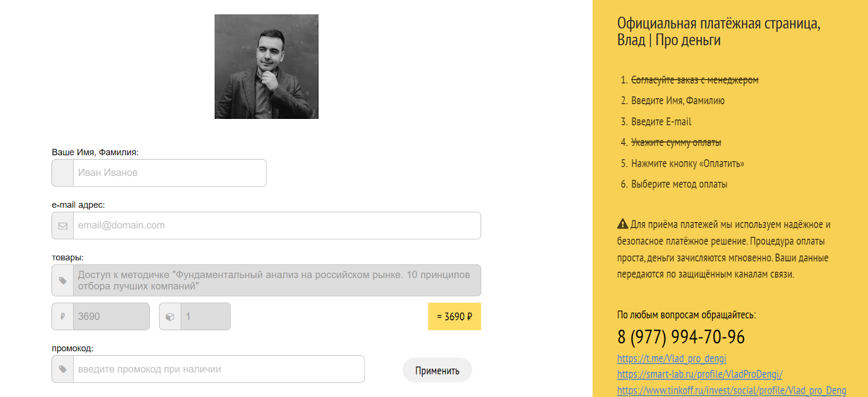The height and width of the screenshot is (397, 868).
Task: Focus the promo code input field
Action: [x=218, y=369]
